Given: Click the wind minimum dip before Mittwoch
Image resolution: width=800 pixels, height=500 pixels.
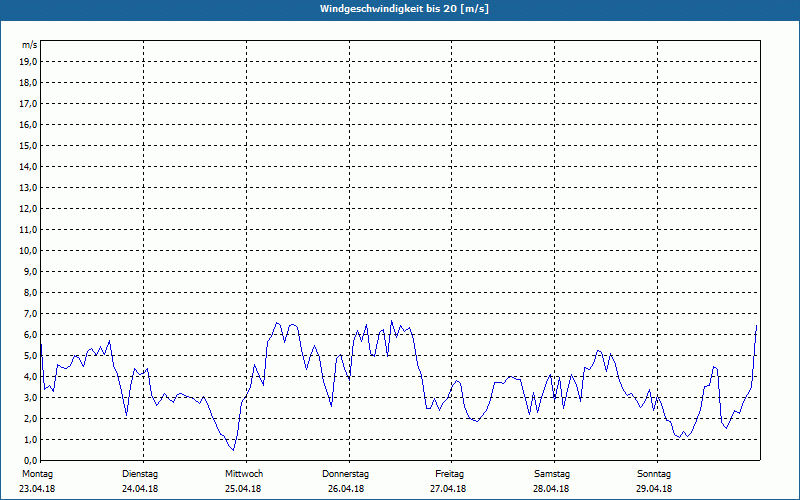Looking at the screenshot, I should click(x=233, y=449).
